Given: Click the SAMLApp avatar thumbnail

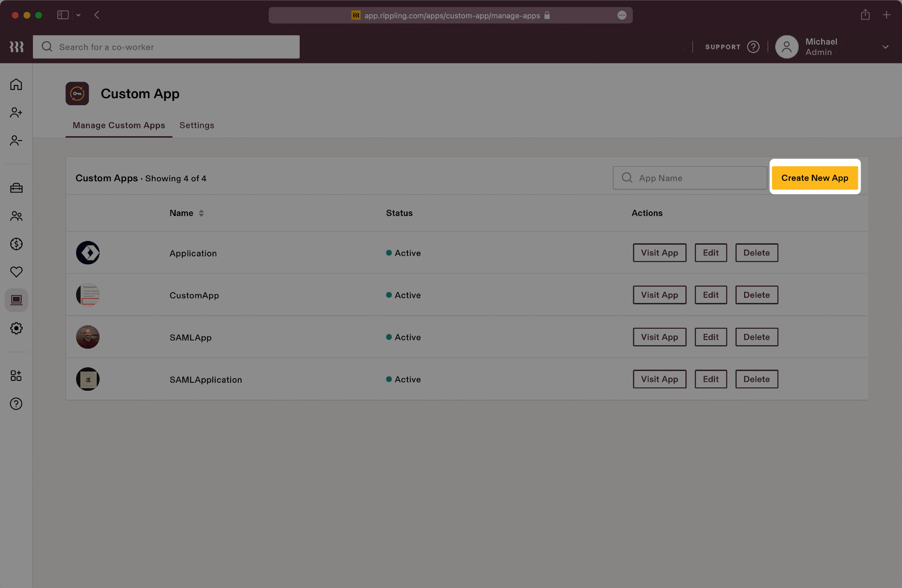Looking at the screenshot, I should click(x=88, y=337).
